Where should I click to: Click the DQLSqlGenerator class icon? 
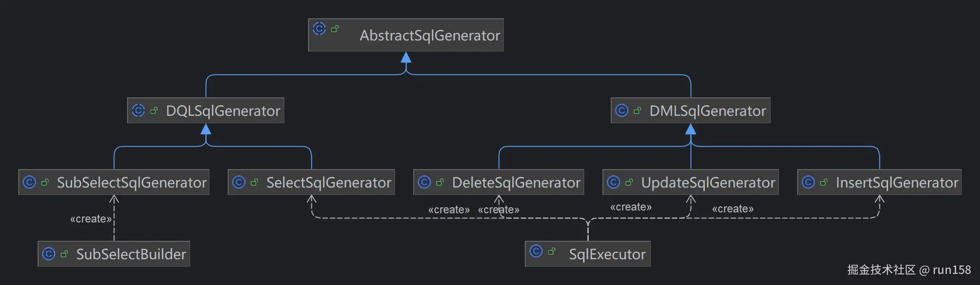[x=138, y=110]
